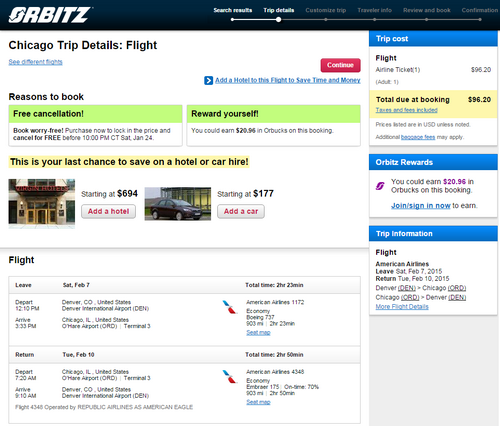Open the Taxes and fees included link
500x426 pixels.
tap(406, 110)
